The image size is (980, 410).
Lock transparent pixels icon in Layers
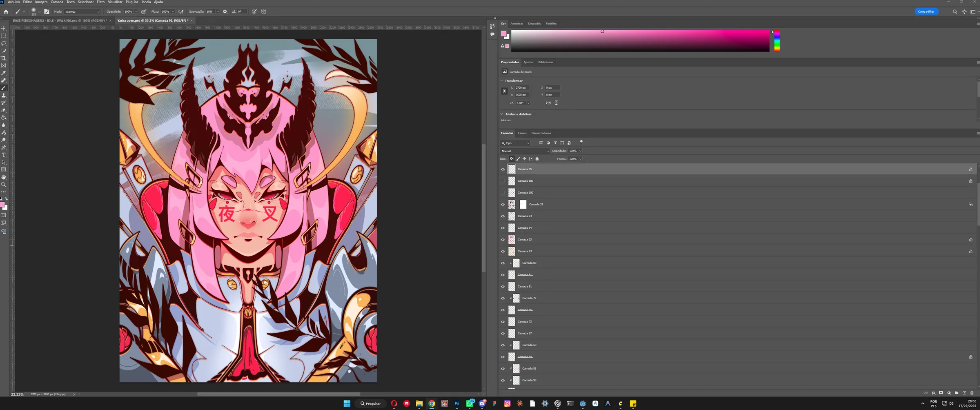pyautogui.click(x=512, y=159)
